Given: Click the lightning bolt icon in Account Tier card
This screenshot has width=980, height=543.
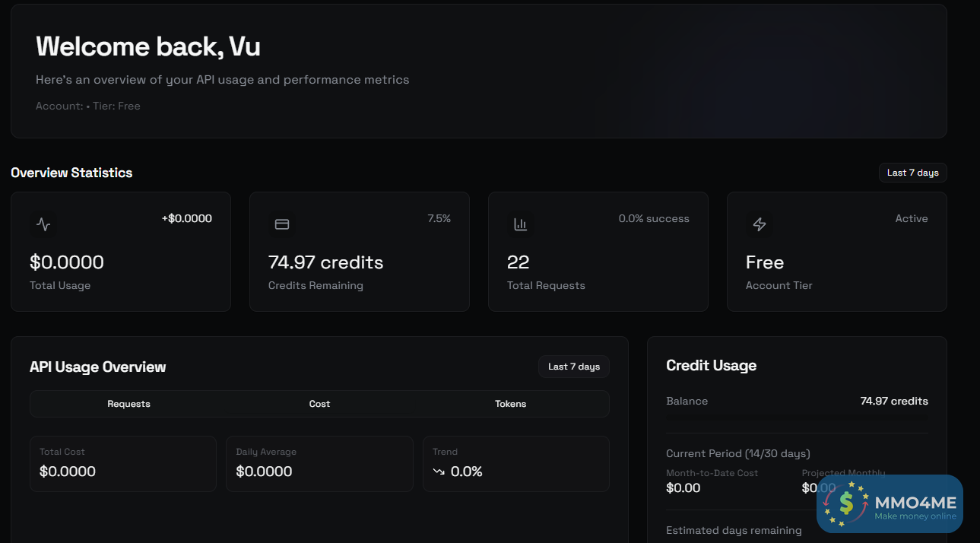Looking at the screenshot, I should (x=760, y=224).
